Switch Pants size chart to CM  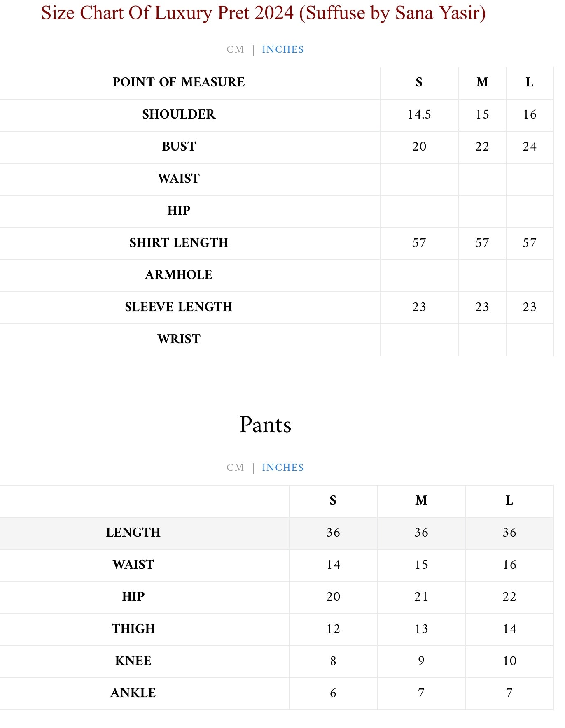(x=235, y=468)
